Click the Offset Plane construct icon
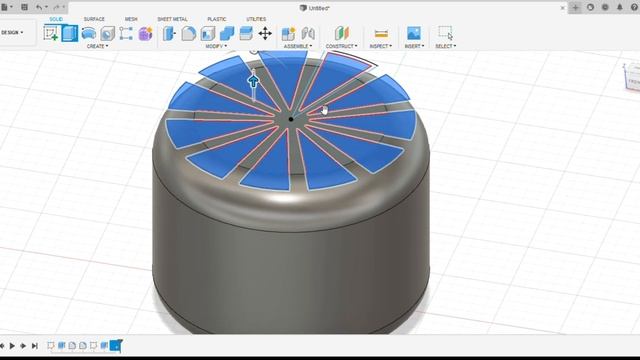640x360 pixels. pos(342,33)
